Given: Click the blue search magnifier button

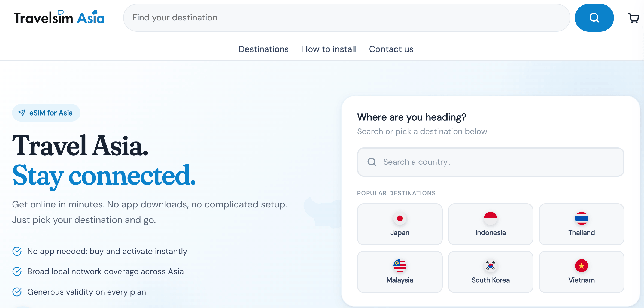Looking at the screenshot, I should point(594,18).
